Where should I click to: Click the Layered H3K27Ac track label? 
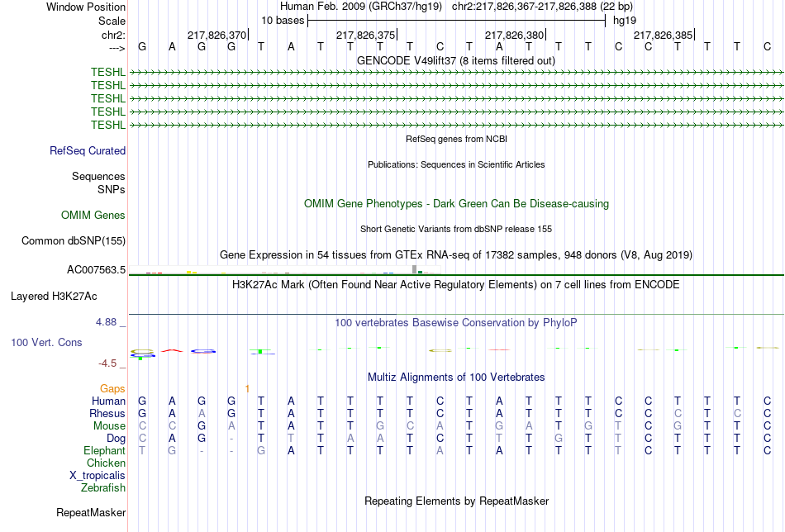click(x=54, y=297)
